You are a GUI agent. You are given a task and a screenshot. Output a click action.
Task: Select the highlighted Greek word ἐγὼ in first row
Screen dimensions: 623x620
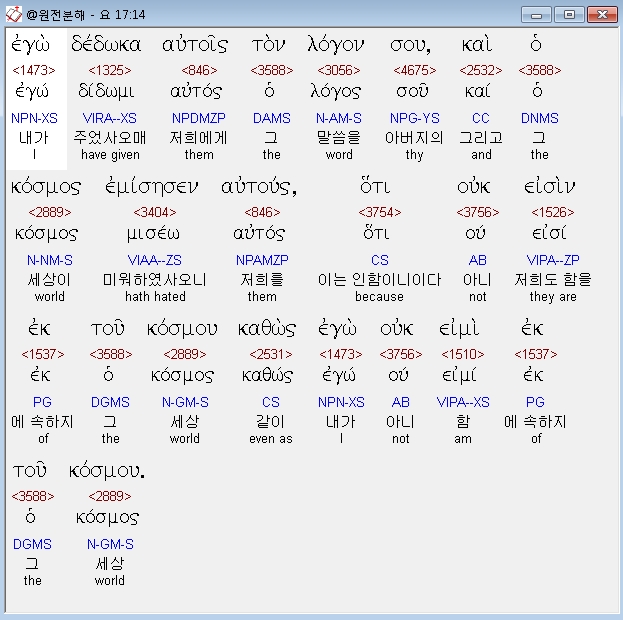pyautogui.click(x=30, y=44)
